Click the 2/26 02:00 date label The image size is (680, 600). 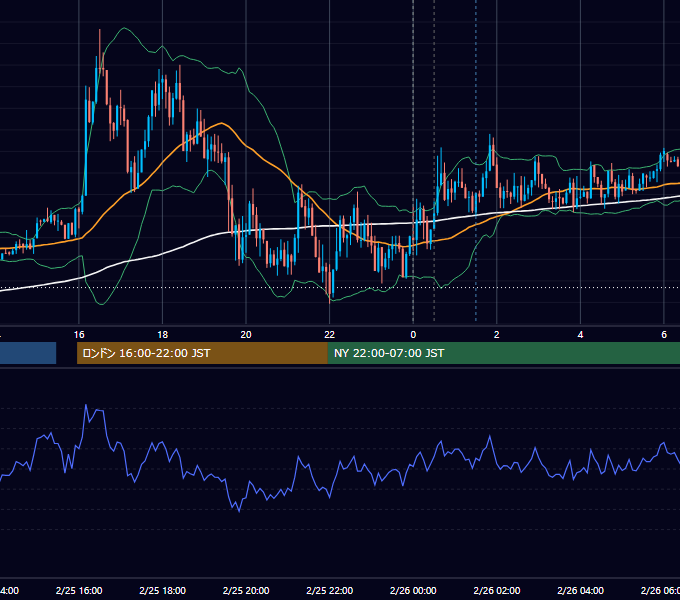pyautogui.click(x=497, y=590)
